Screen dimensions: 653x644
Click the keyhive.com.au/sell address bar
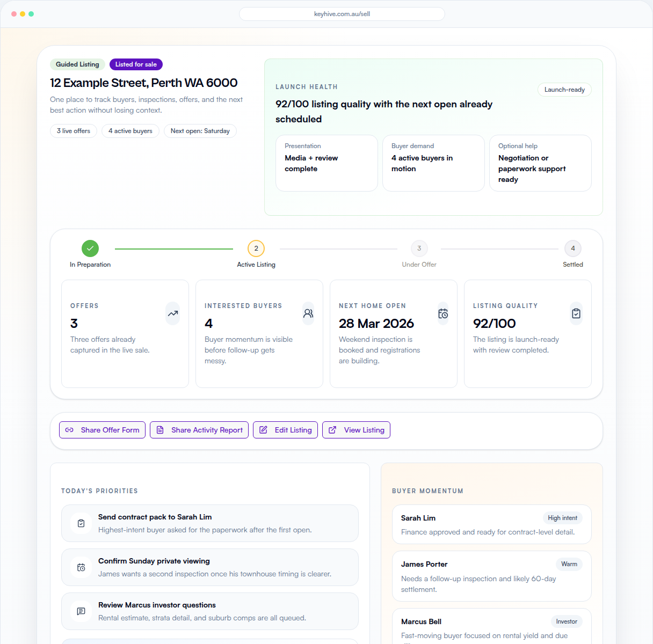click(342, 14)
